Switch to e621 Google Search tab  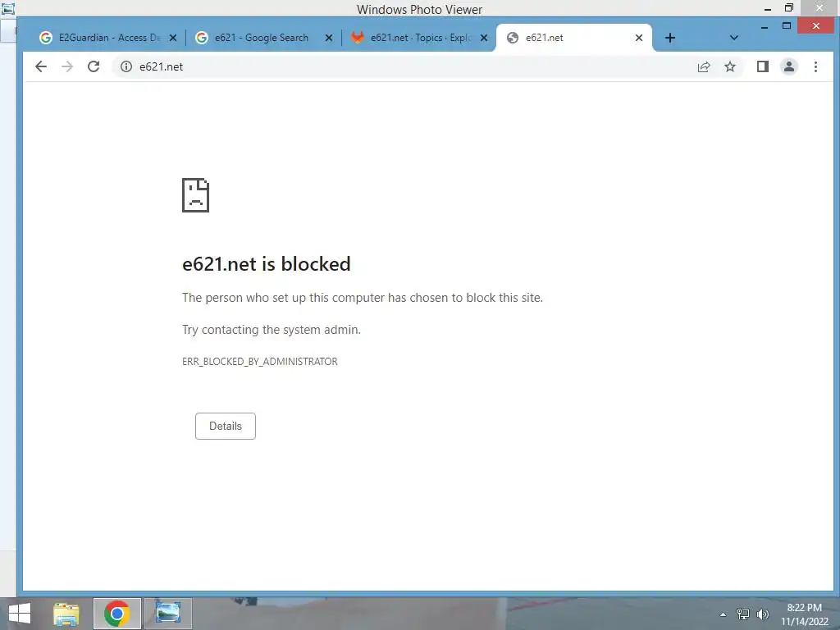coord(262,38)
